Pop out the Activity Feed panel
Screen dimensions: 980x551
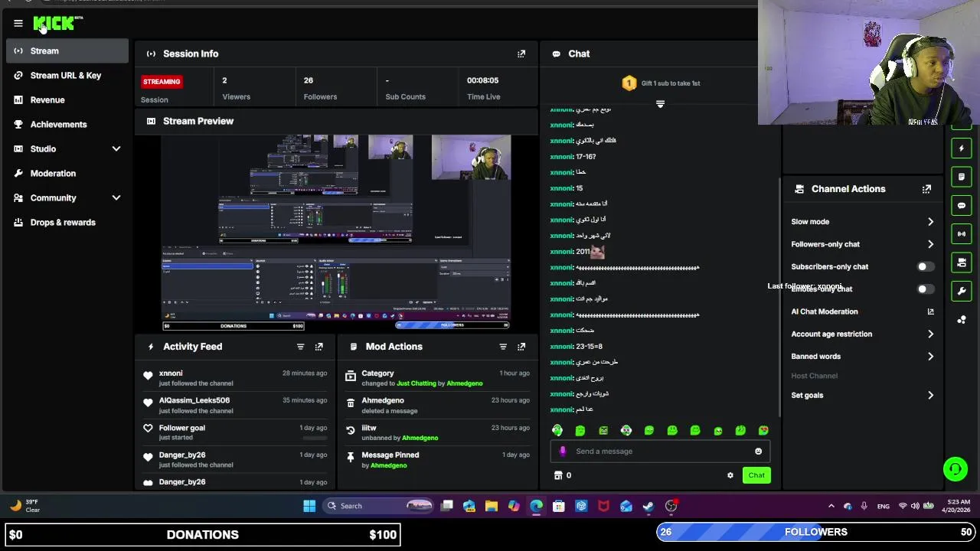[x=319, y=347]
